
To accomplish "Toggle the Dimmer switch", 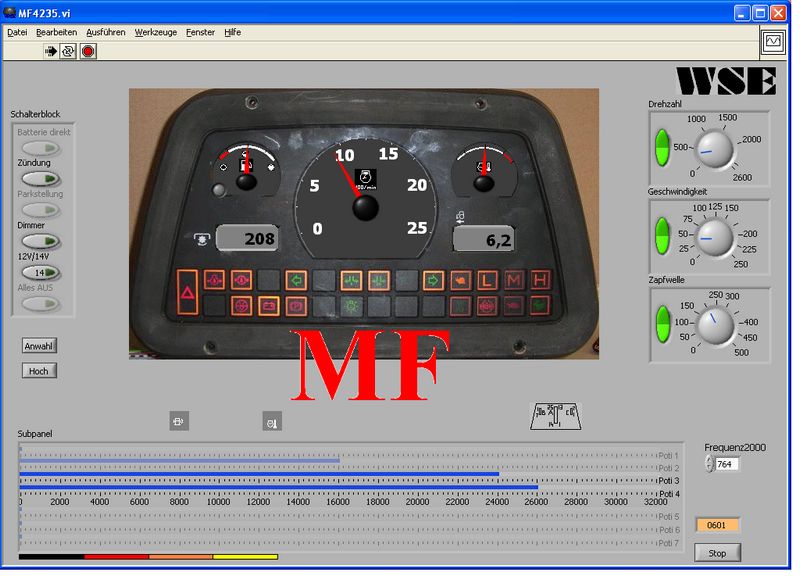I will (x=41, y=241).
